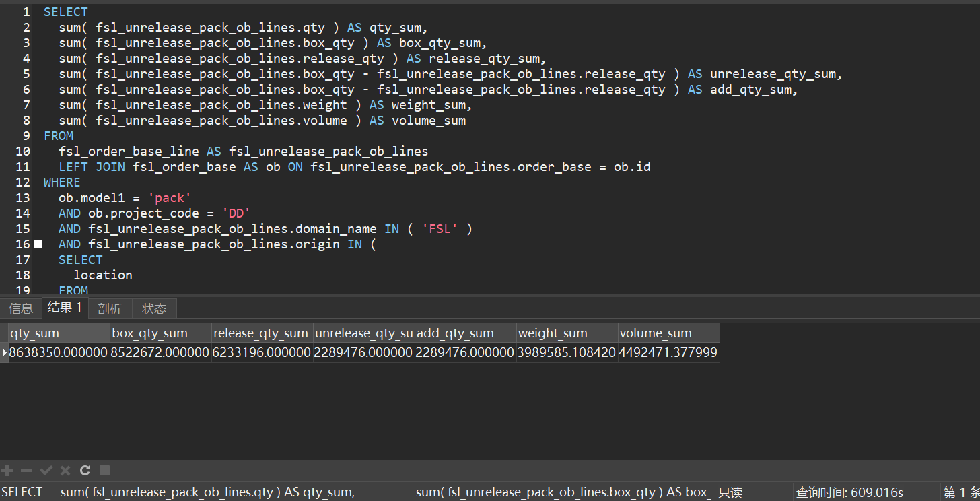This screenshot has height=501, width=980.
Task: Click the FROM keyword on line 9
Action: tap(59, 136)
